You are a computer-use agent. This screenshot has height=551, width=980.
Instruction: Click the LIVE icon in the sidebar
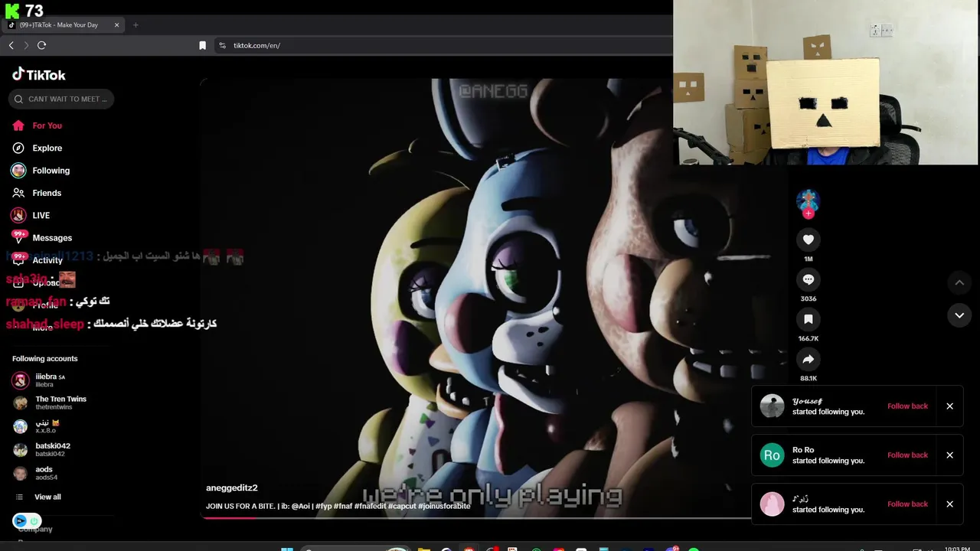18,215
